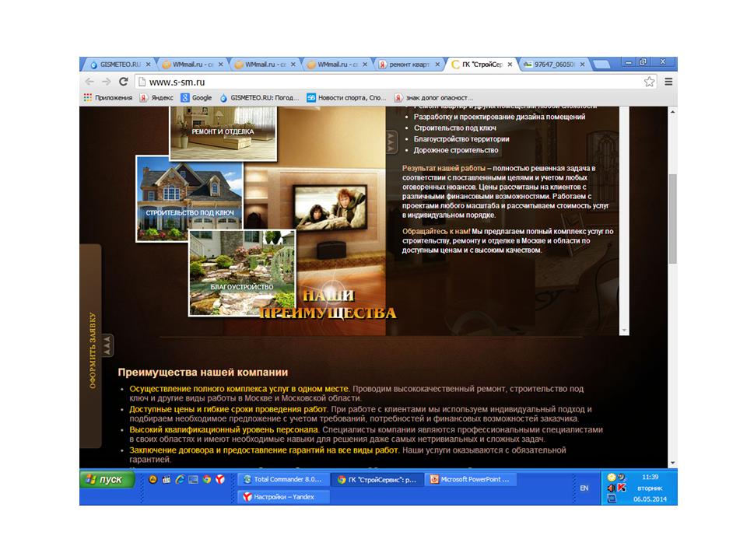The image size is (747, 560).
Task: Open the volume speaker tray icon
Action: (612, 488)
